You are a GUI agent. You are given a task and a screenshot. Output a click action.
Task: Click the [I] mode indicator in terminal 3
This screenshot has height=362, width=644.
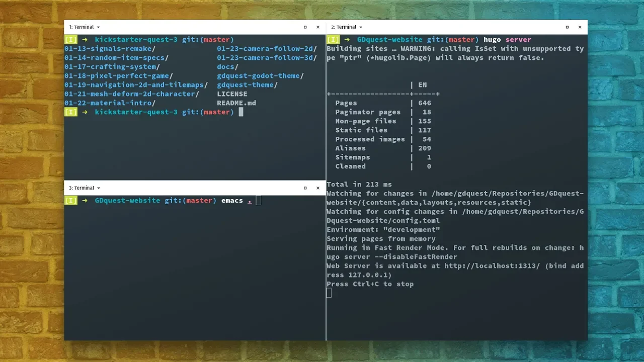[x=71, y=201]
